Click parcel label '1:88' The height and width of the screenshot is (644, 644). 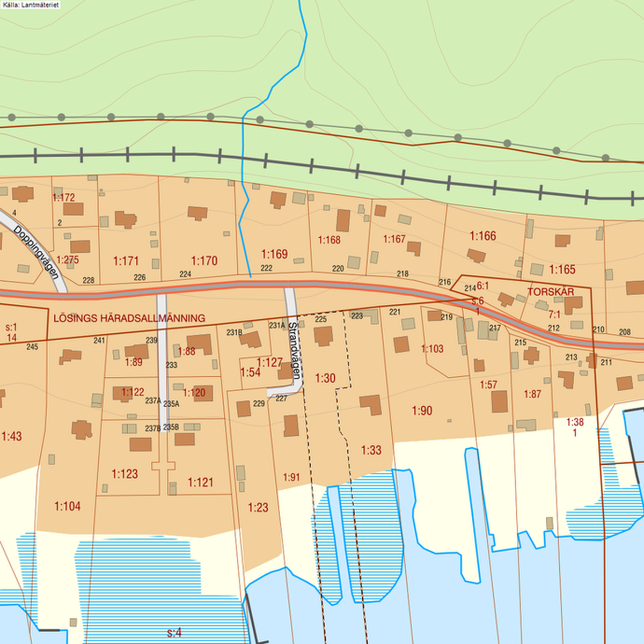coord(187,352)
